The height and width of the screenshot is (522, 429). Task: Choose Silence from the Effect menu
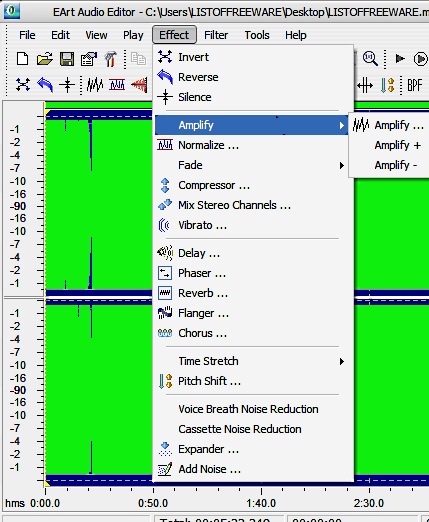(252, 97)
